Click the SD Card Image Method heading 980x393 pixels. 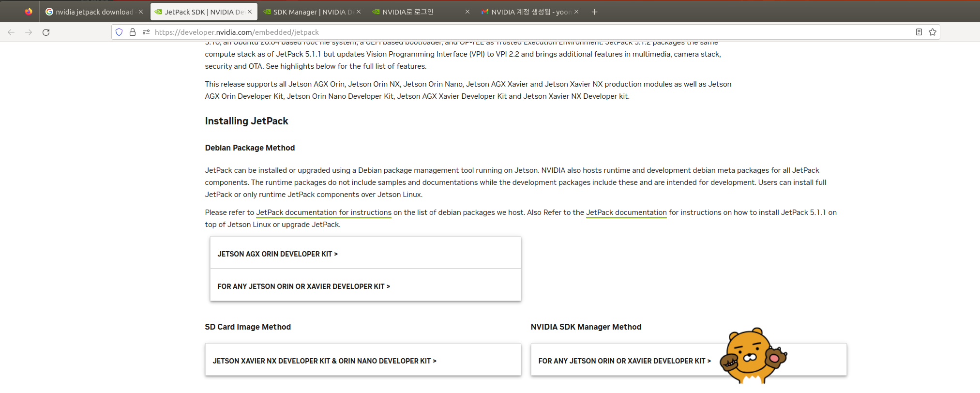point(248,327)
